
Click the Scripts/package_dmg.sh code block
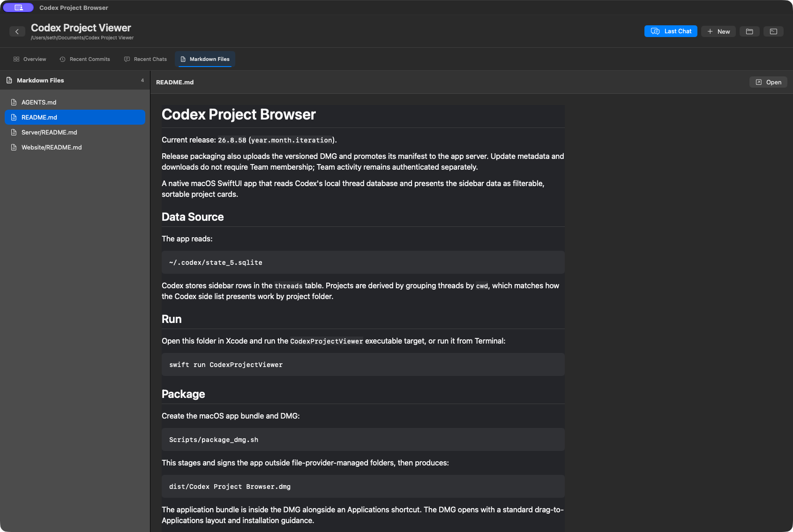[363, 440]
